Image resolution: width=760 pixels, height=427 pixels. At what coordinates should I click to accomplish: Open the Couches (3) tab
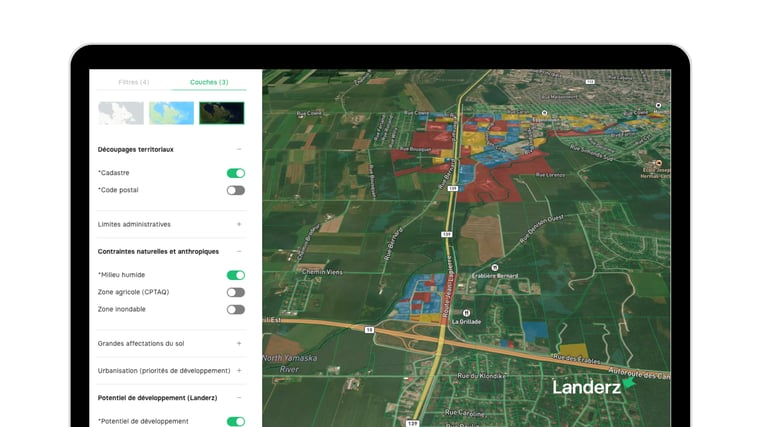209,82
